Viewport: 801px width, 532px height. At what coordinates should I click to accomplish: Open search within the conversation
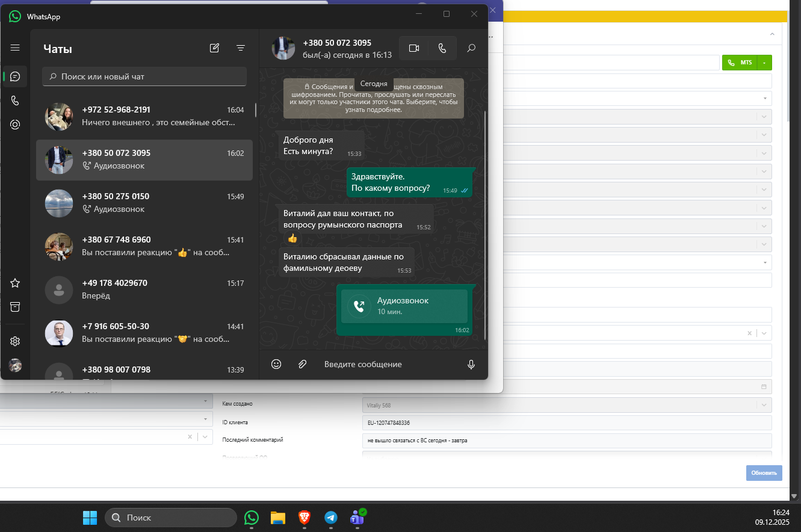tap(472, 48)
